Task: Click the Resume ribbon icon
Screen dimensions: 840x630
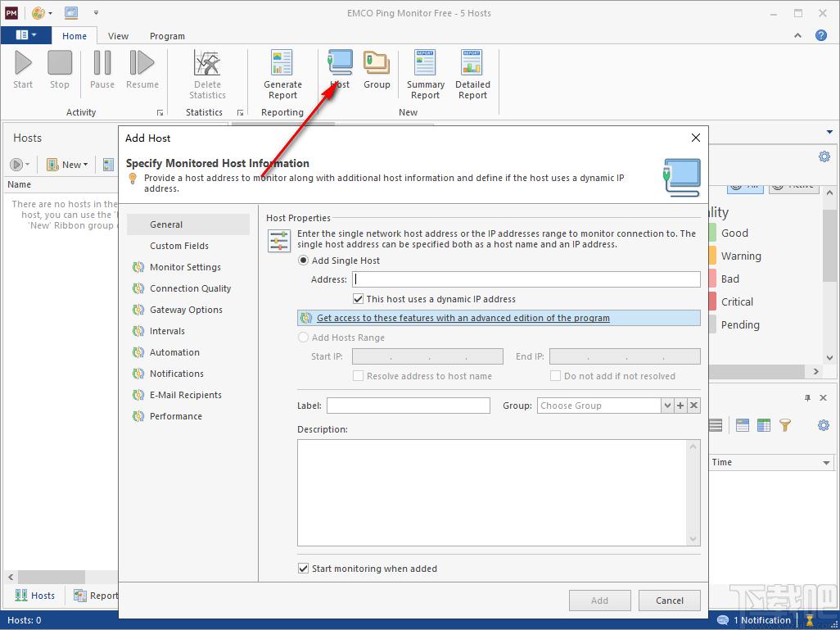Action: (x=142, y=70)
